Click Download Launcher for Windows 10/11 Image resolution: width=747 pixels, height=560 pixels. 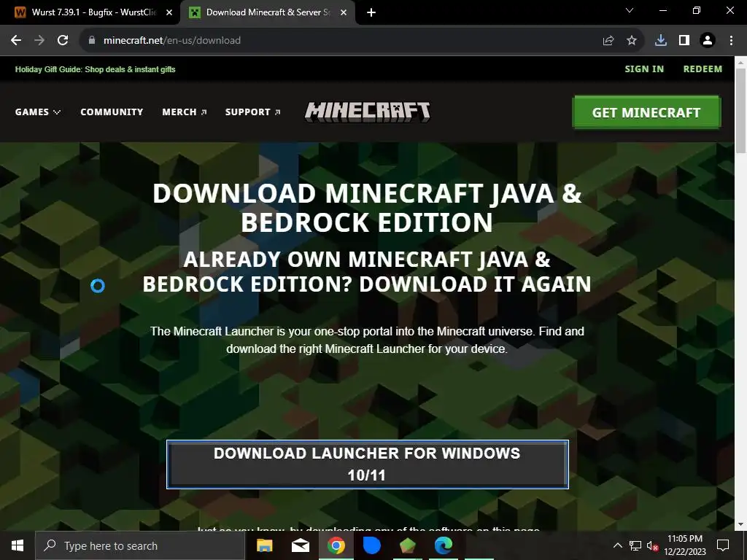tap(368, 464)
